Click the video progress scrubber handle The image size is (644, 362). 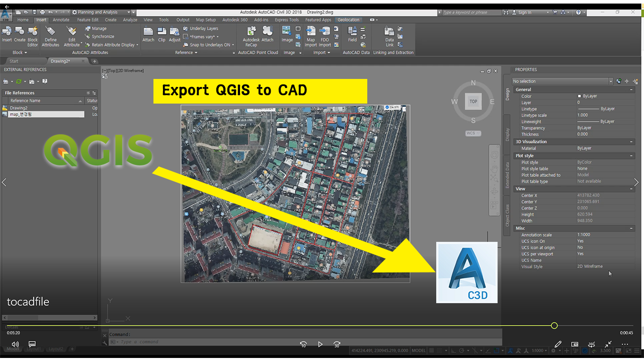click(554, 326)
